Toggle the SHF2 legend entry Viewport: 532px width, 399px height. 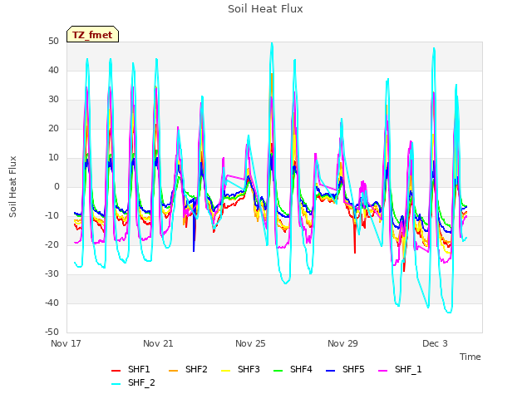pos(188,369)
